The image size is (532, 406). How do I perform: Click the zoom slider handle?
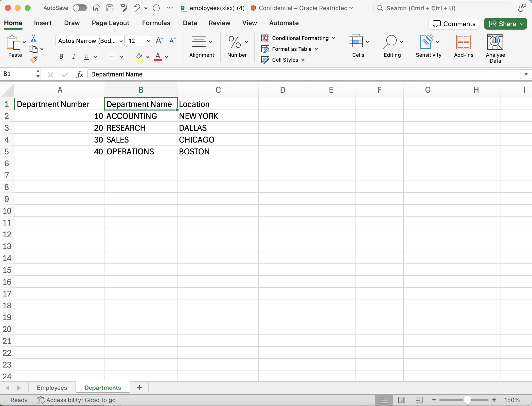pyautogui.click(x=467, y=400)
